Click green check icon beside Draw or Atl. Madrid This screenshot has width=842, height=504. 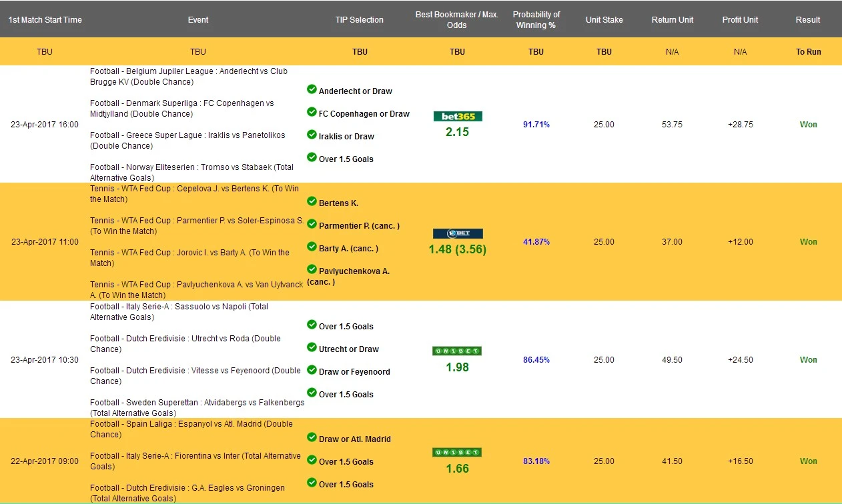(312, 437)
